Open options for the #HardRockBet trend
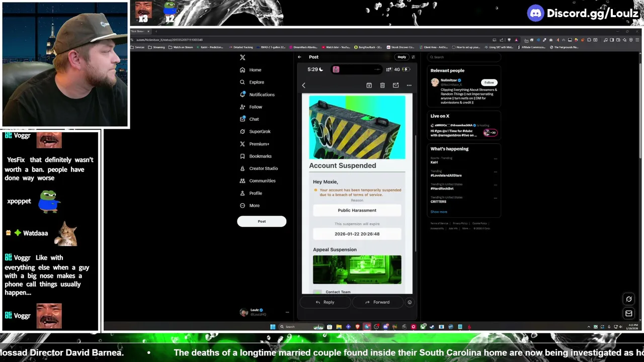 pos(495,185)
